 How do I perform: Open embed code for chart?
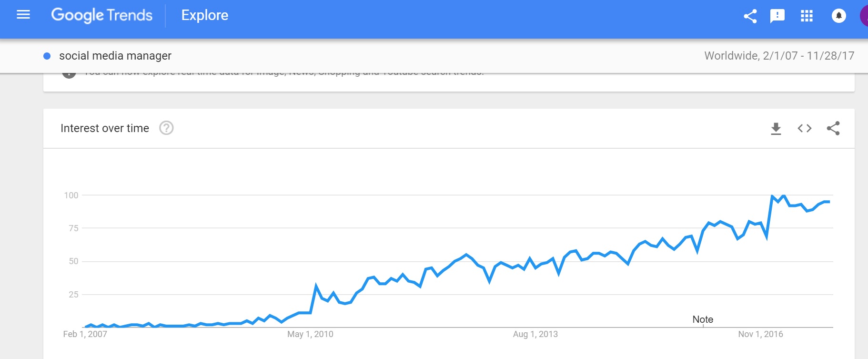pyautogui.click(x=805, y=128)
